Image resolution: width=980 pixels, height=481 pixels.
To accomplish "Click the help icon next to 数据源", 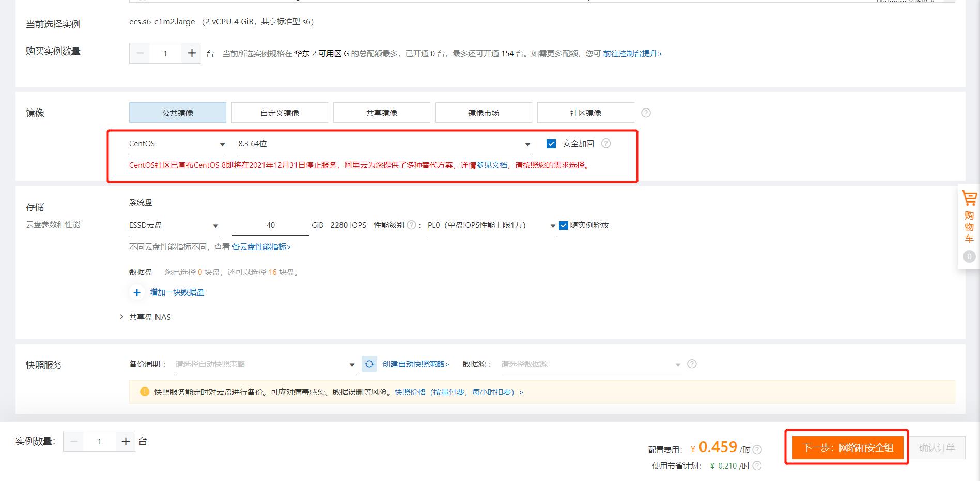I will coord(692,364).
